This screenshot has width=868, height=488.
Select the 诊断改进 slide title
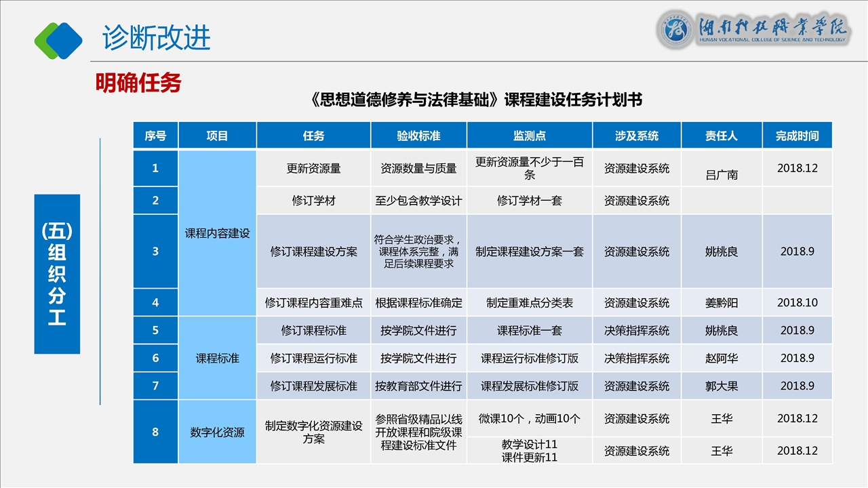tap(157, 38)
